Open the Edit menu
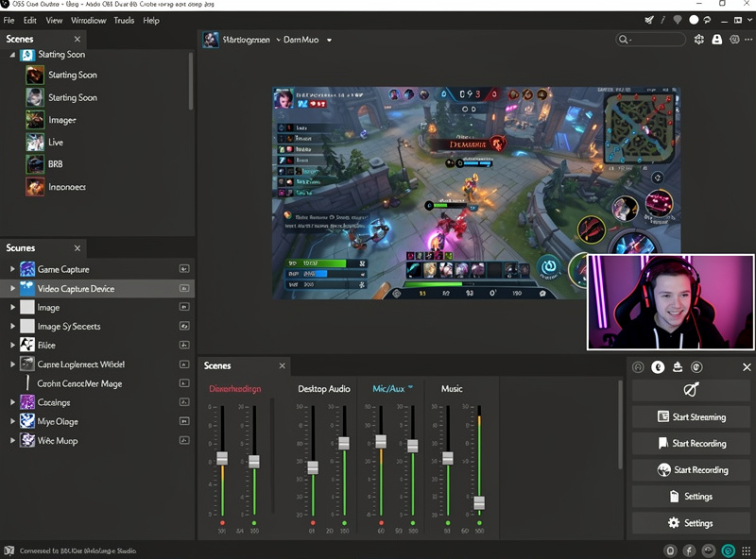This screenshot has width=756, height=559. (30, 20)
